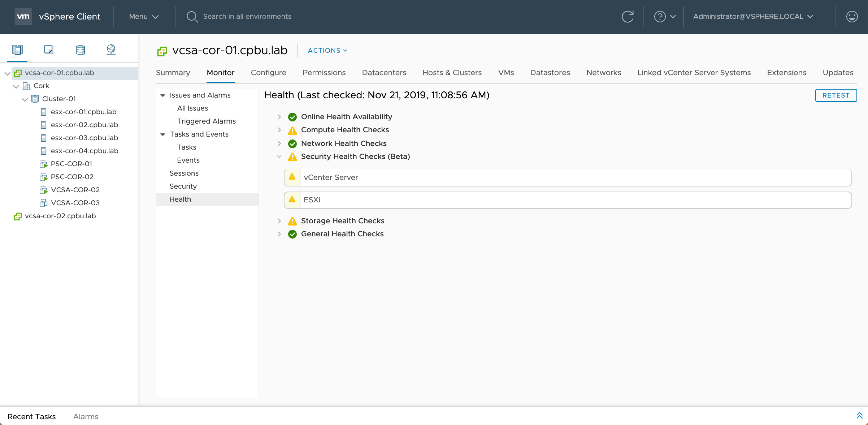The width and height of the screenshot is (868, 425).
Task: Open Hosts and Clusters inventory view icon
Action: [x=17, y=50]
